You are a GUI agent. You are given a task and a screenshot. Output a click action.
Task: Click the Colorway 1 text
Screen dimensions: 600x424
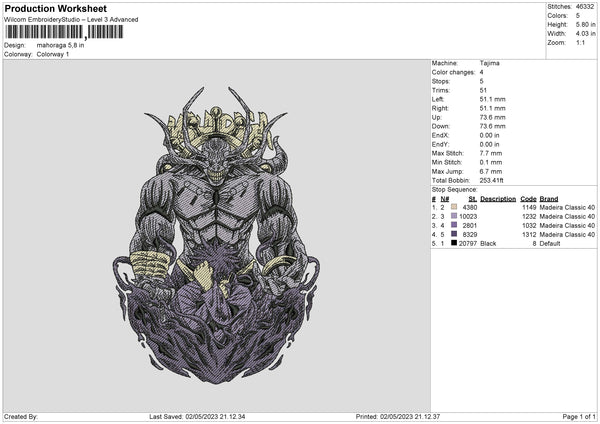tap(53, 54)
